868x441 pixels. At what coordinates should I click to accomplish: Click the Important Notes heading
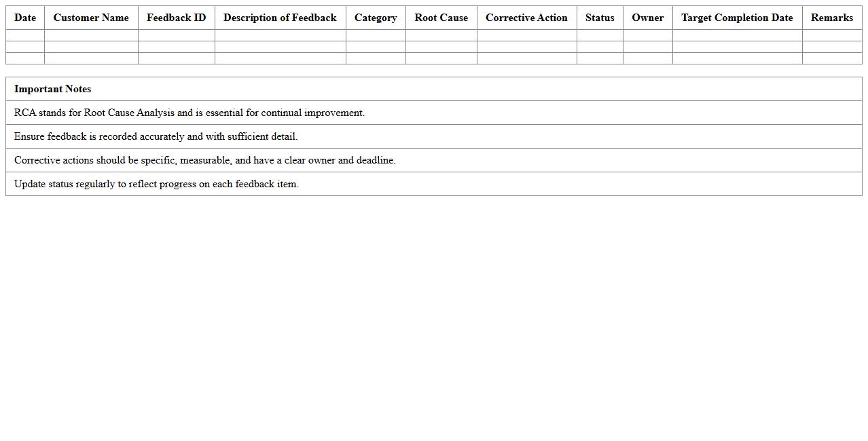pyautogui.click(x=52, y=89)
